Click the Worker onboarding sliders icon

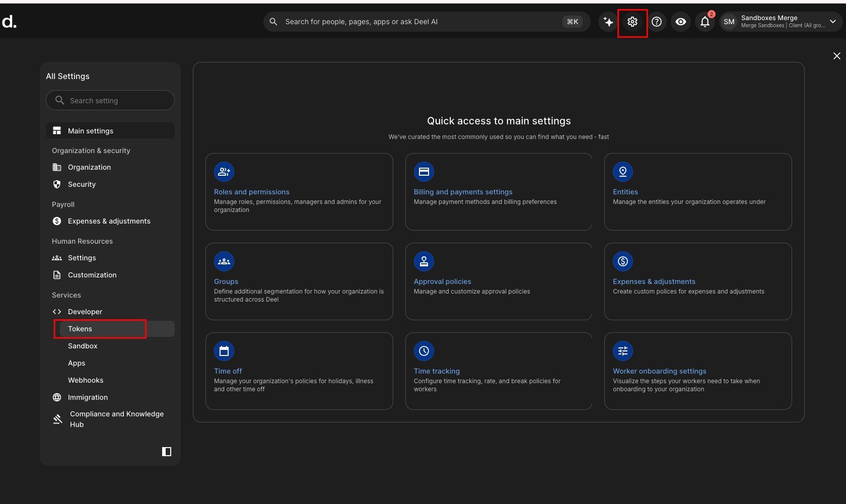(x=623, y=351)
